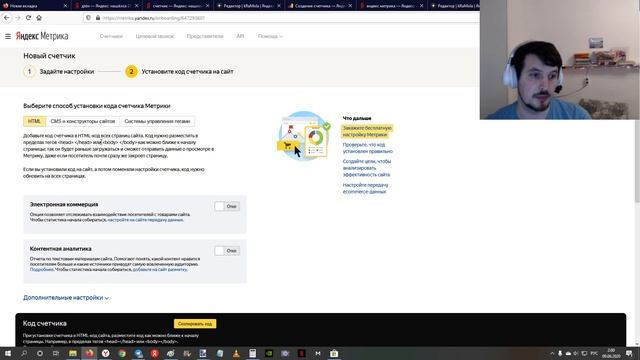Viewport: 640px width, 360px height.
Task: Click the yellow Скопировать код button
Action: click(195, 324)
